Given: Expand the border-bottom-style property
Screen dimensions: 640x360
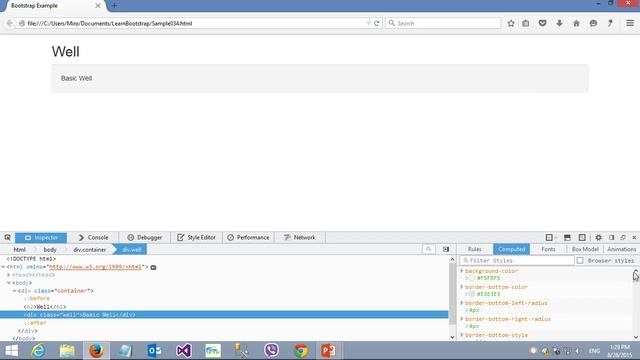Looking at the screenshot, I should [462, 334].
